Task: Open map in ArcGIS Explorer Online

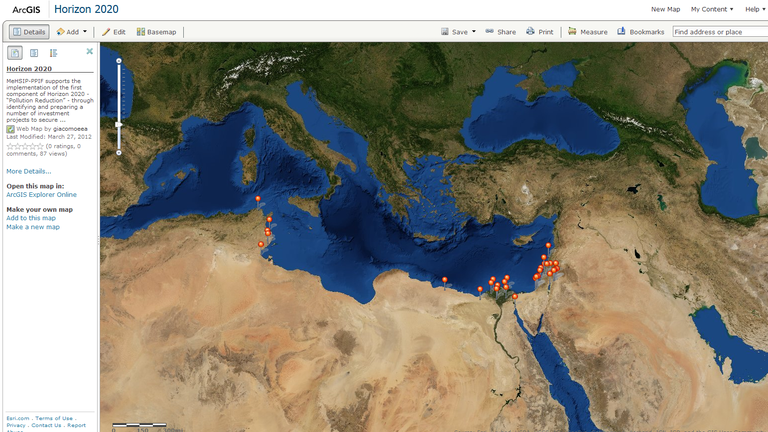Action: 41,194
